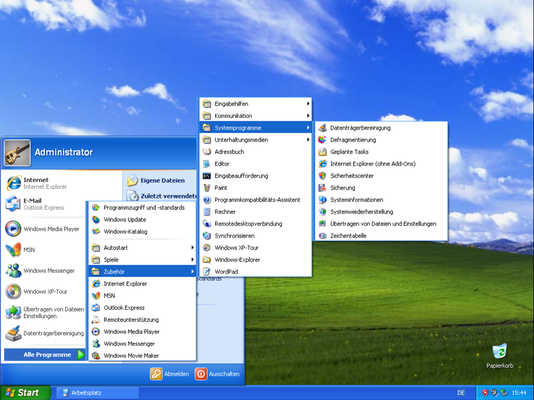
Task: Click the Abmelden log off button
Action: tap(170, 374)
